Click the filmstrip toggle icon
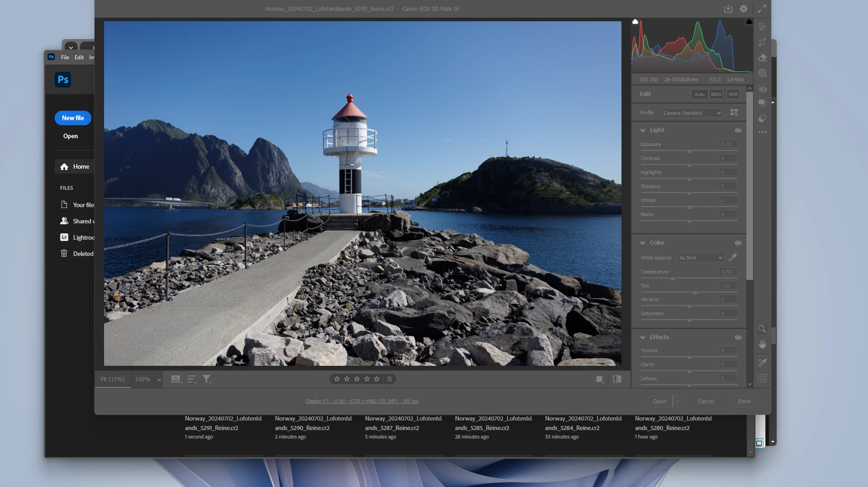Screen dimensions: 868x487 (x=176, y=379)
